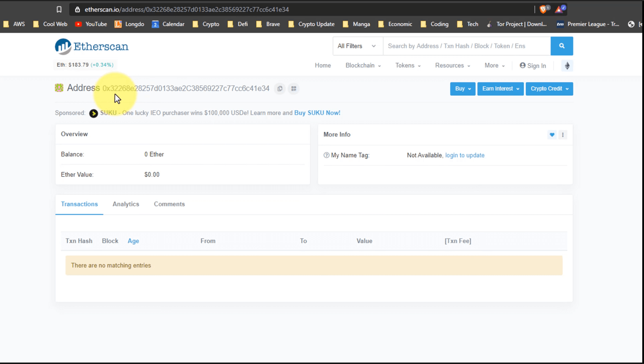
Task: Expand the More menu
Action: tap(495, 66)
